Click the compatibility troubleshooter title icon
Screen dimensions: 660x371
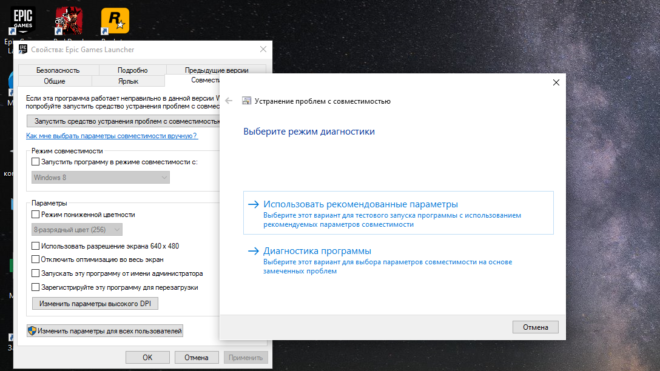click(x=247, y=101)
